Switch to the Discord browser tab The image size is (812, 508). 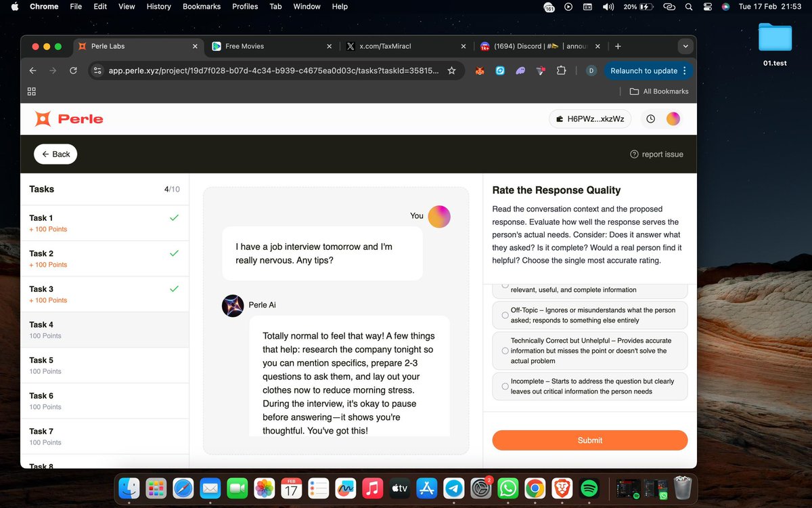(539, 46)
